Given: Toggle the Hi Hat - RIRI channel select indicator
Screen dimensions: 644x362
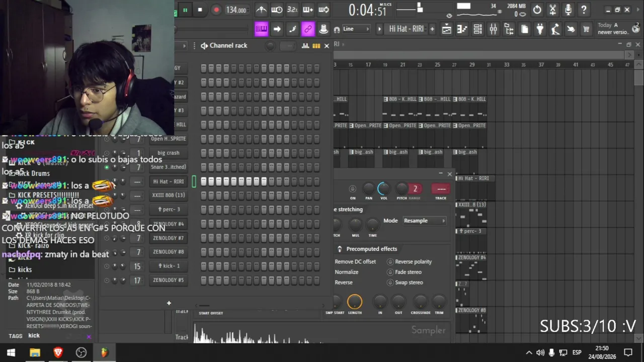Looking at the screenshot, I should pyautogui.click(x=194, y=181).
